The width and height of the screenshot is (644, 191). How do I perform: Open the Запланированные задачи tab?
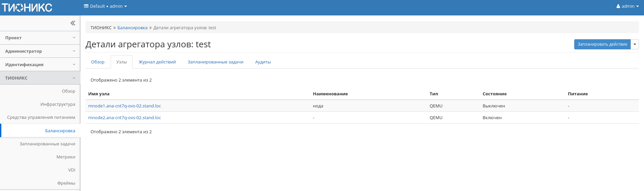pos(215,62)
